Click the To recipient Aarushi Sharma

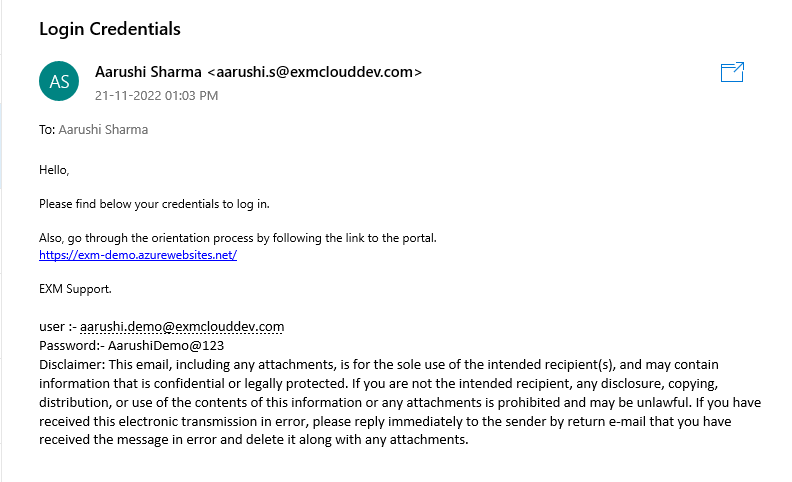click(103, 130)
